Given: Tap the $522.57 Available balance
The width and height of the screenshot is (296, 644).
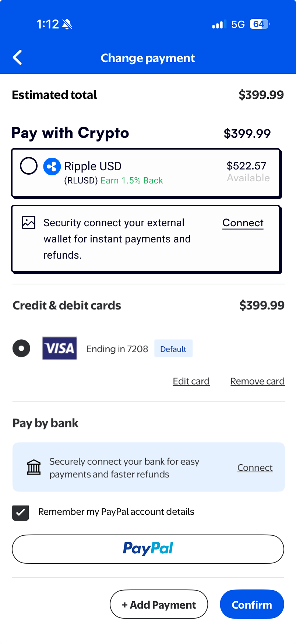Looking at the screenshot, I should point(248,172).
